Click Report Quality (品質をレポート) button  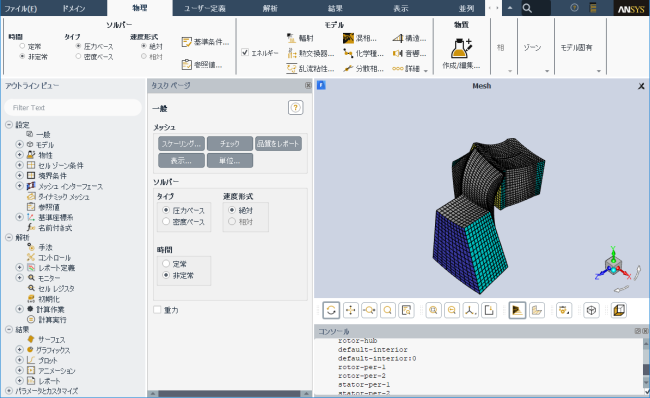coord(278,144)
